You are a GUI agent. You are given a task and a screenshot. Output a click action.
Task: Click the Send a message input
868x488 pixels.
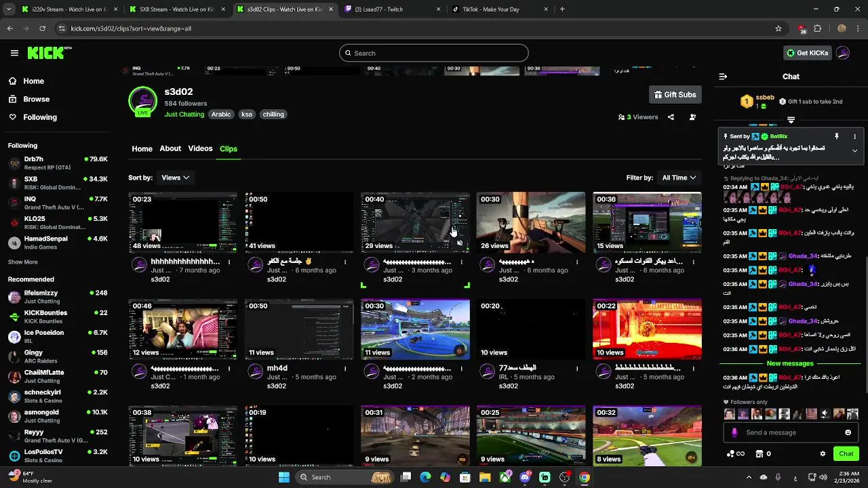pyautogui.click(x=791, y=432)
